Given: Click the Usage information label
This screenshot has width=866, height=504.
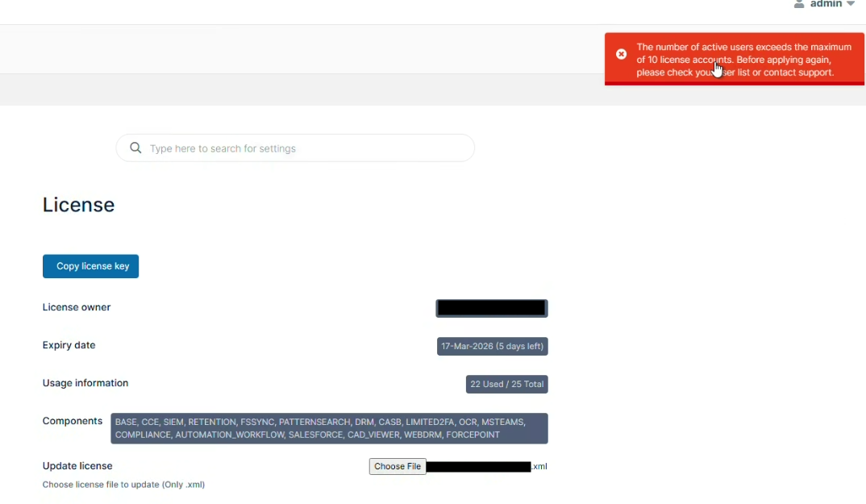Looking at the screenshot, I should coord(85,383).
